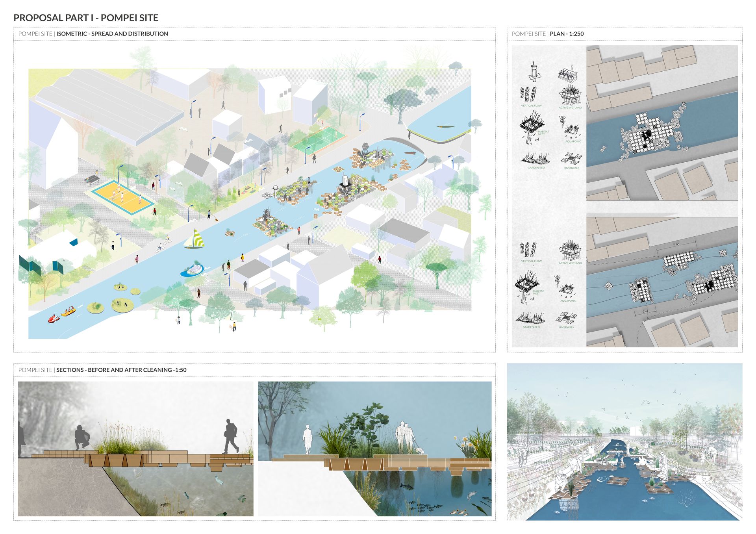This screenshot has width=756, height=534.
Task: Click the crouching silhouette in the before section
Action: tap(83, 438)
